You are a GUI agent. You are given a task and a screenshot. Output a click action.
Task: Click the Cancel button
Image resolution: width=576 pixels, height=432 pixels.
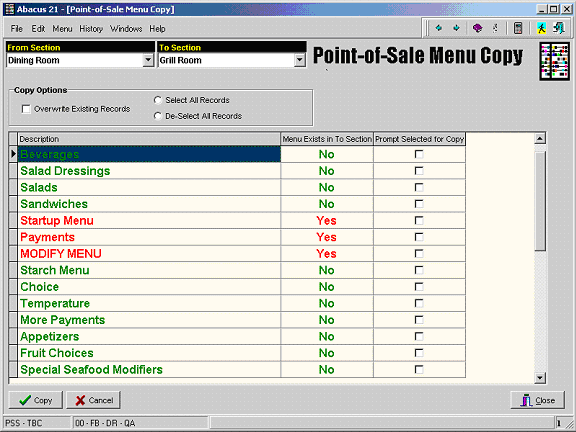click(93, 400)
